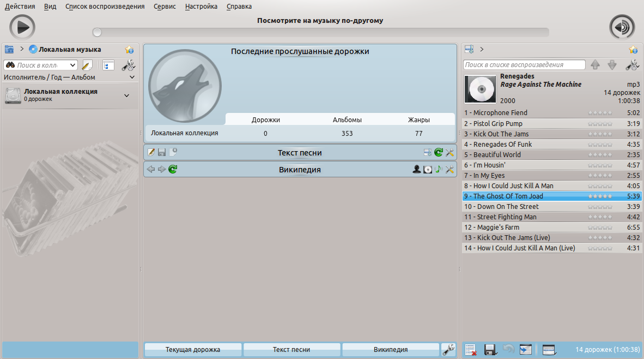644x359 pixels.
Task: Click the playlist navigation icon
Action: tap(469, 49)
